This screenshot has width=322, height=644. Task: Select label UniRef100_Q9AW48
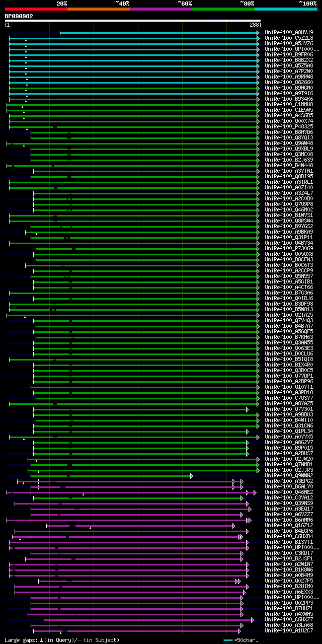[x=289, y=144]
